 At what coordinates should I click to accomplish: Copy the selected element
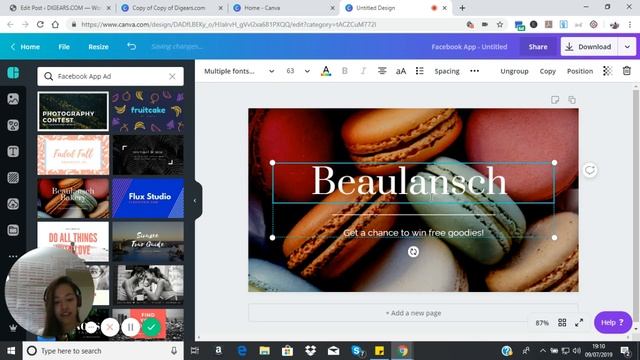548,71
